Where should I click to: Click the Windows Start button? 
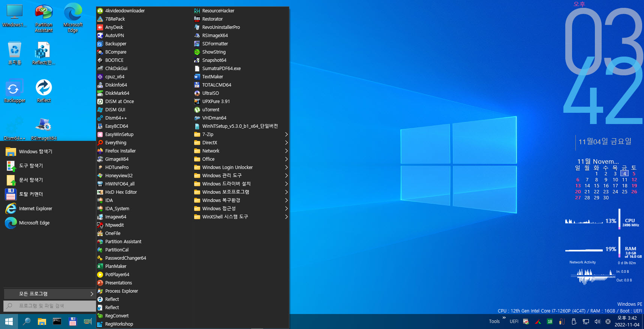pos(9,322)
